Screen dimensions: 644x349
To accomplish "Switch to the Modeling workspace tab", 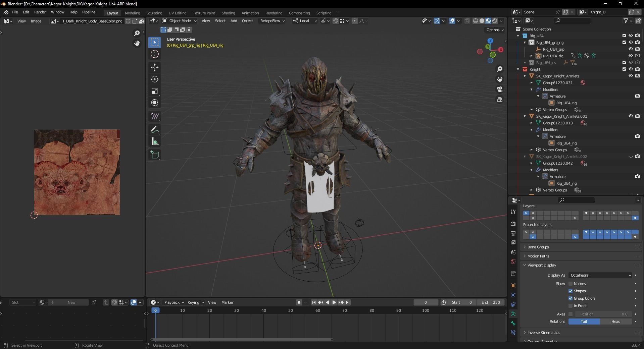I will 132,13.
